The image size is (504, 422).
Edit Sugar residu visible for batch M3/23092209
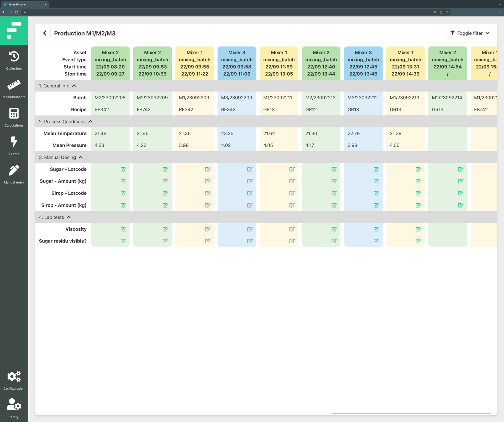tap(250, 241)
